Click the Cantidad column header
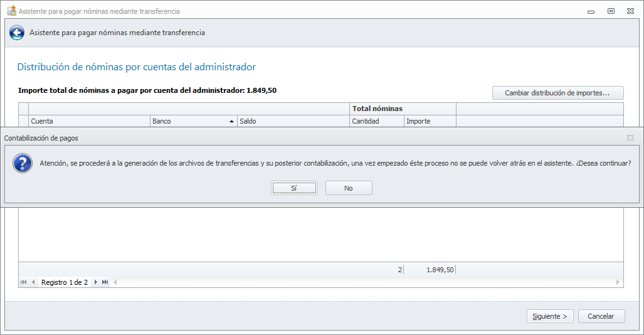This screenshot has height=335, width=644. pyautogui.click(x=377, y=121)
